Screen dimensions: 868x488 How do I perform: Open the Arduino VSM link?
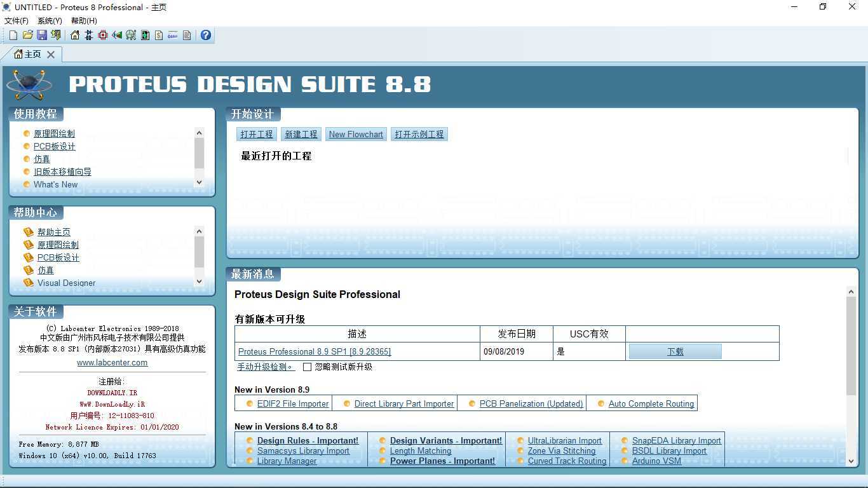click(x=656, y=461)
